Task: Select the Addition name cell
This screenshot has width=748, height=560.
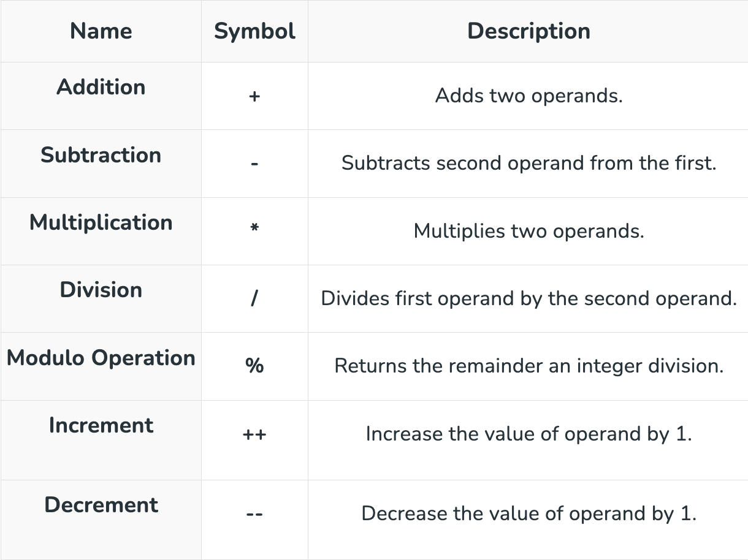Action: pyautogui.click(x=101, y=87)
